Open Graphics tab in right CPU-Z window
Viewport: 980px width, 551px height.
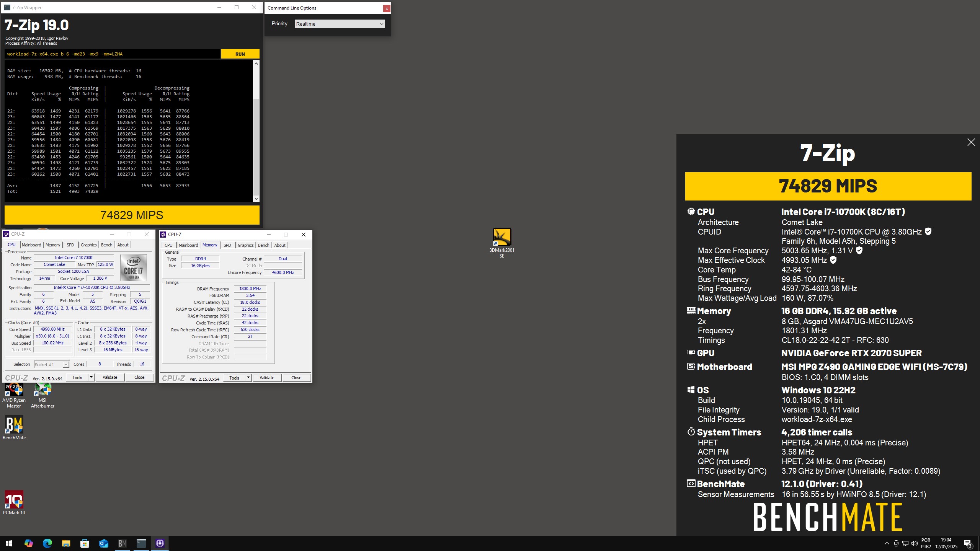pos(246,245)
